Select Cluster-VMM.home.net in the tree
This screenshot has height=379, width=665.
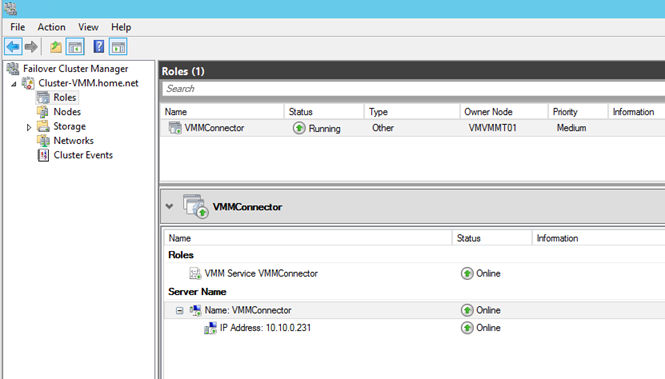(x=88, y=83)
